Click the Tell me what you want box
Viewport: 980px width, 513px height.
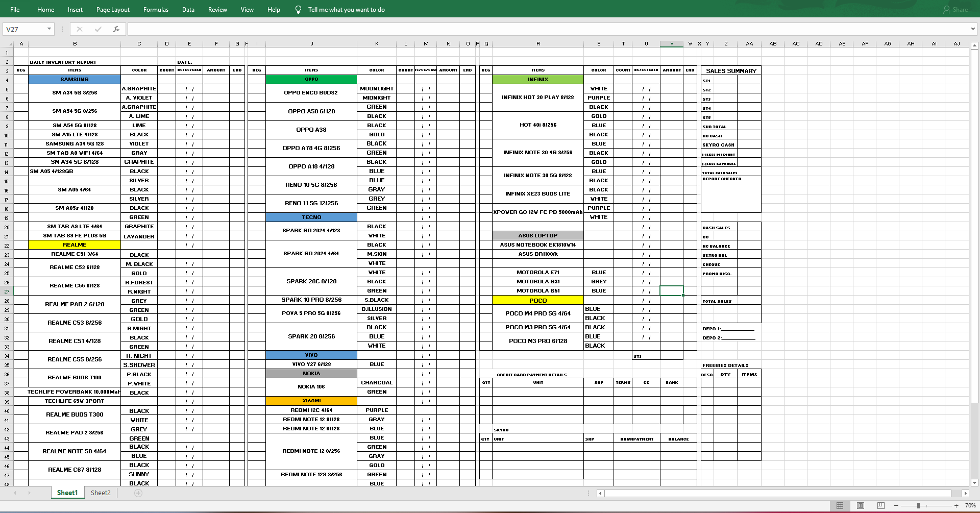[347, 10]
